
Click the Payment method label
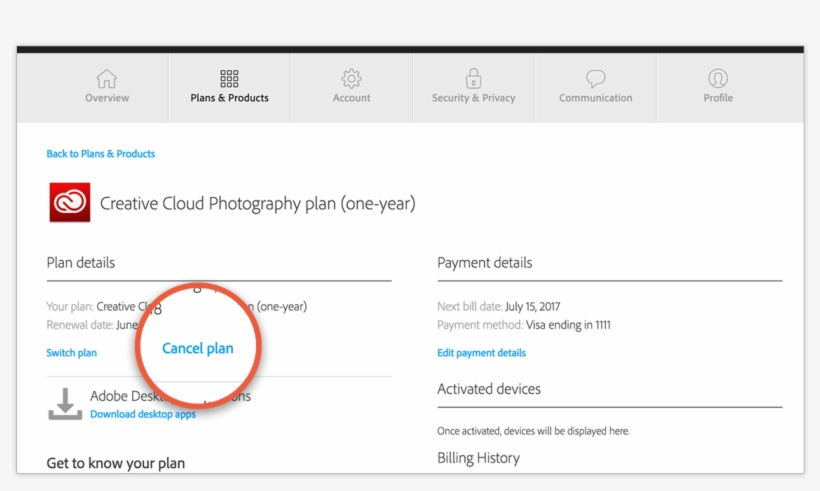point(480,325)
